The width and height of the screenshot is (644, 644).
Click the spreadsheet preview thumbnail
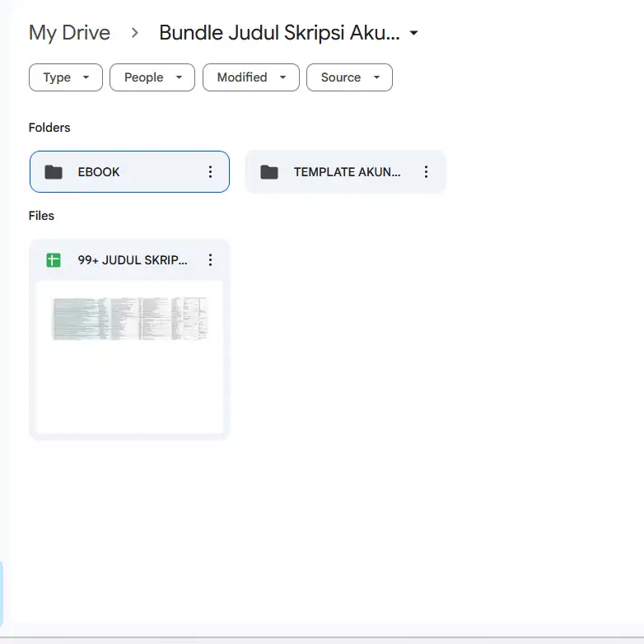129,354
